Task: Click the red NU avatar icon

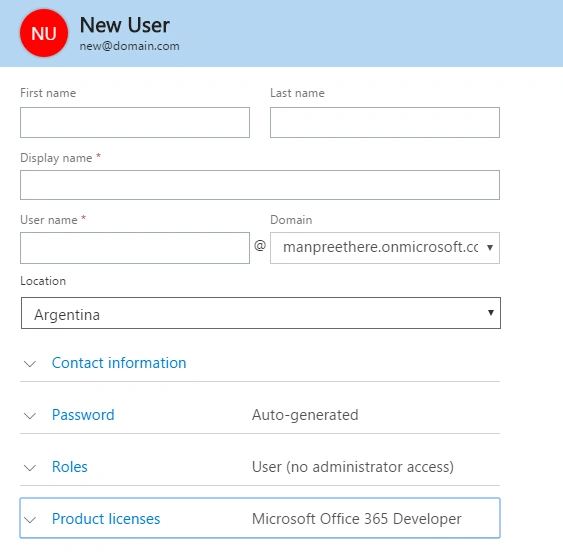Action: [44, 33]
